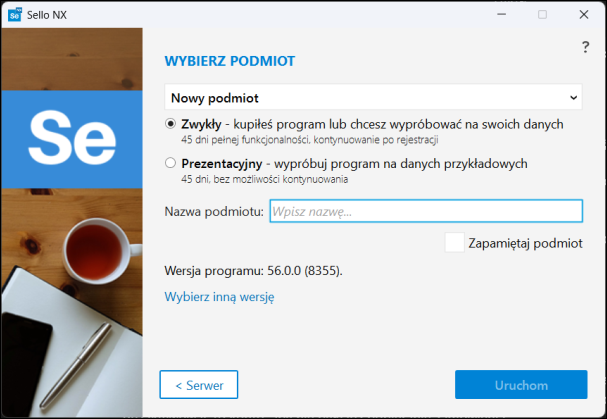The width and height of the screenshot is (607, 419).
Task: Go back with the < Serwer button
Action: point(198,385)
